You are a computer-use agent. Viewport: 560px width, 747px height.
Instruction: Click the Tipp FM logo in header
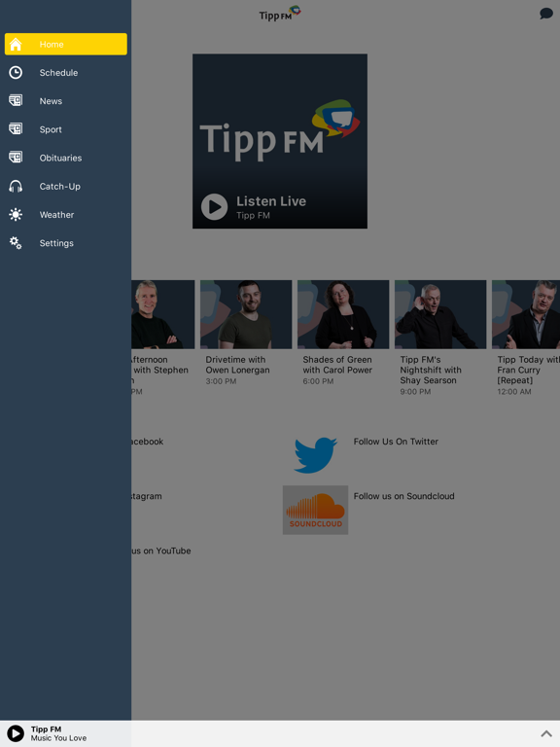(x=280, y=14)
